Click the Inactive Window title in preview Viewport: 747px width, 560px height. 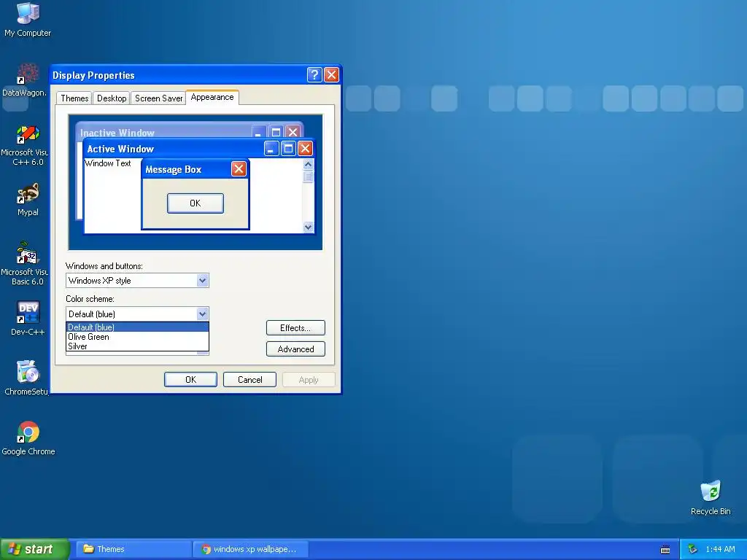point(117,133)
